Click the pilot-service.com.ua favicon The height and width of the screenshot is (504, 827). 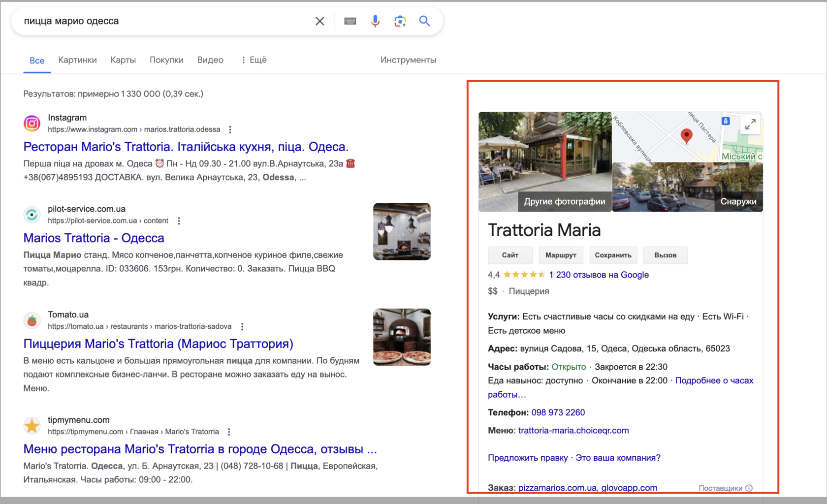(32, 215)
